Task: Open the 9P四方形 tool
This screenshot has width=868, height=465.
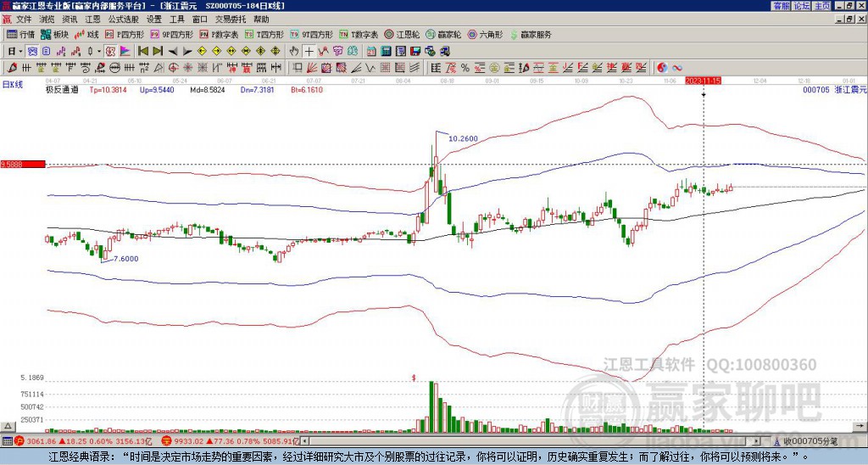Action: pyautogui.click(x=171, y=34)
